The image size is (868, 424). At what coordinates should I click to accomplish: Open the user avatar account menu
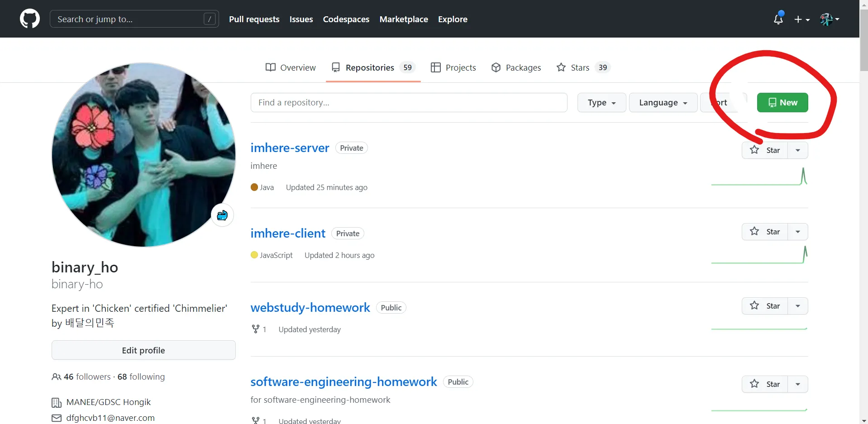[829, 19]
